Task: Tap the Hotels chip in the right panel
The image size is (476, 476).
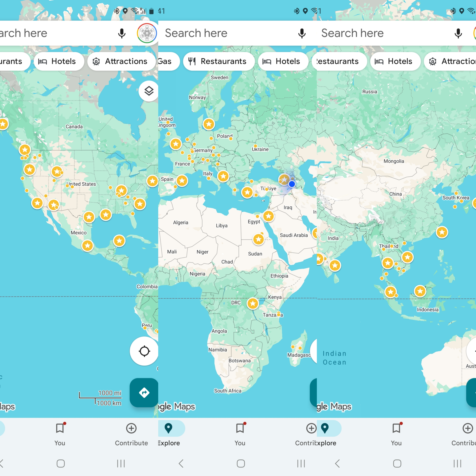Action: point(395,61)
